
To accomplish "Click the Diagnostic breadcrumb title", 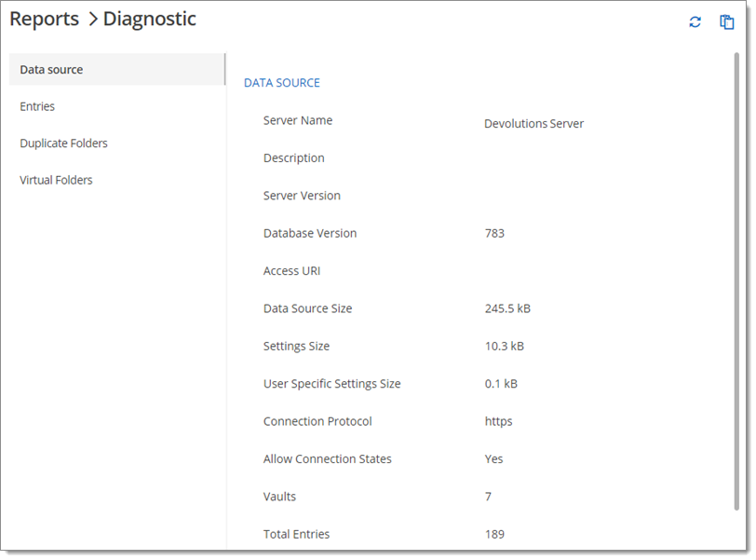I will coord(150,20).
